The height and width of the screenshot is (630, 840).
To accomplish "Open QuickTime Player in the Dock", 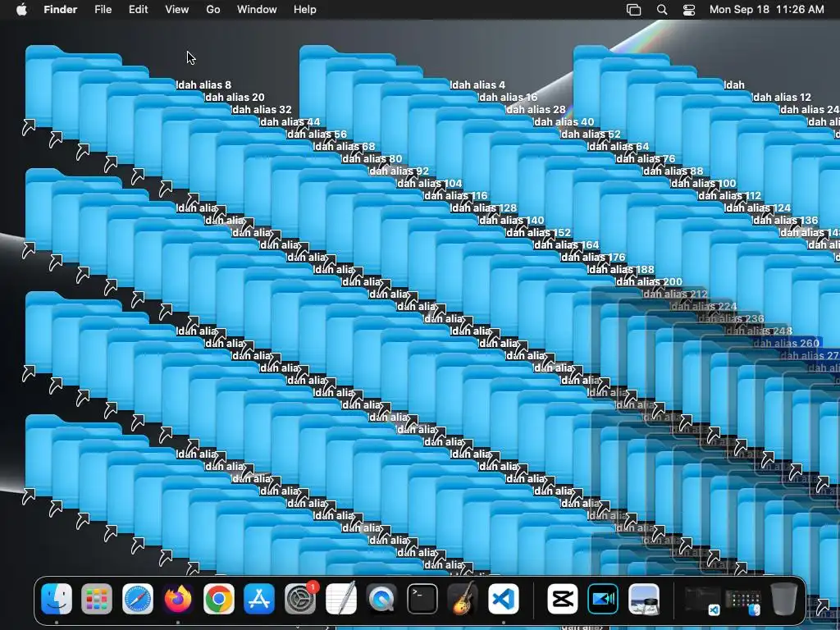I will [381, 598].
